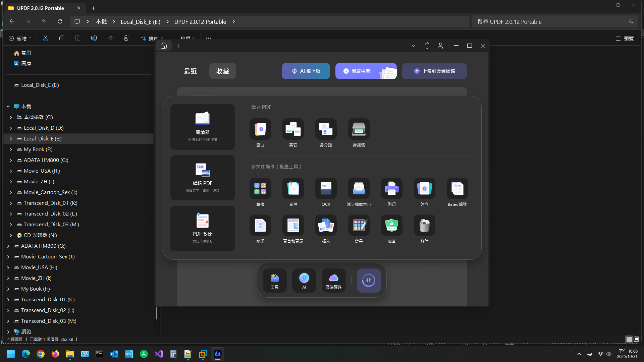The height and width of the screenshot is (362, 644).
Task: Open the merge (合併) tool
Action: [293, 189]
